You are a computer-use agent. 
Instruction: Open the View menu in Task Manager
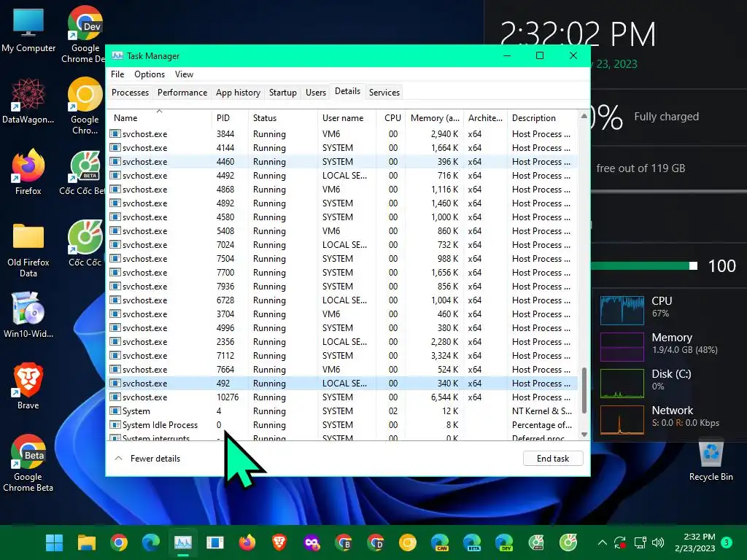[x=184, y=74]
